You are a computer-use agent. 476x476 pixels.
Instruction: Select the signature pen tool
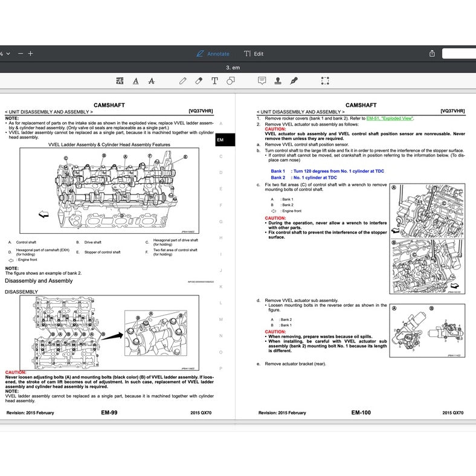[x=294, y=81]
